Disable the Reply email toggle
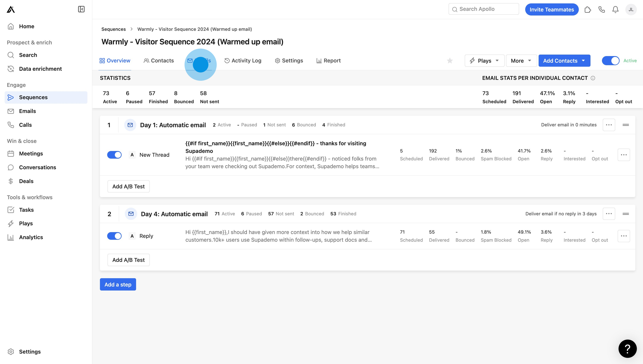Viewport: 643px width, 364px height. 114,236
